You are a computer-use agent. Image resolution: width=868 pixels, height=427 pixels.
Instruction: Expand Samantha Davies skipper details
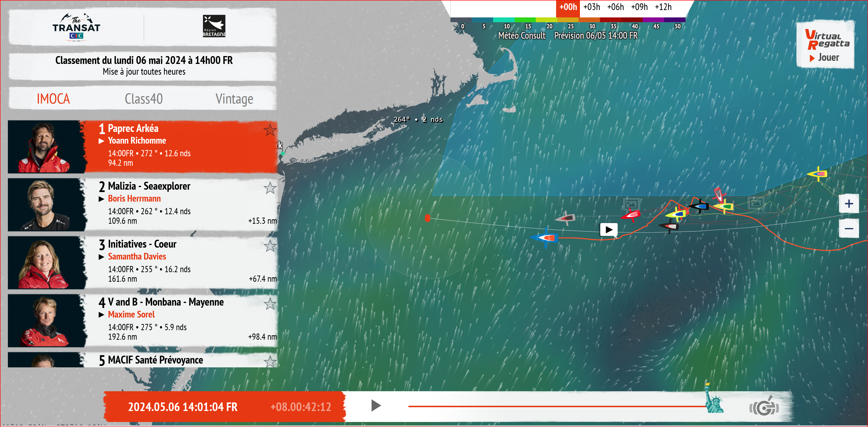[101, 257]
